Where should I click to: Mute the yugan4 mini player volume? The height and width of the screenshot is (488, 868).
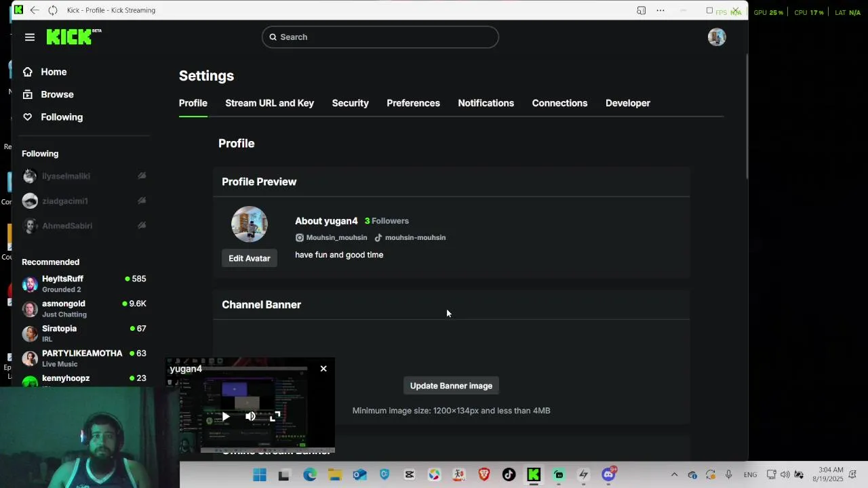coord(250,416)
